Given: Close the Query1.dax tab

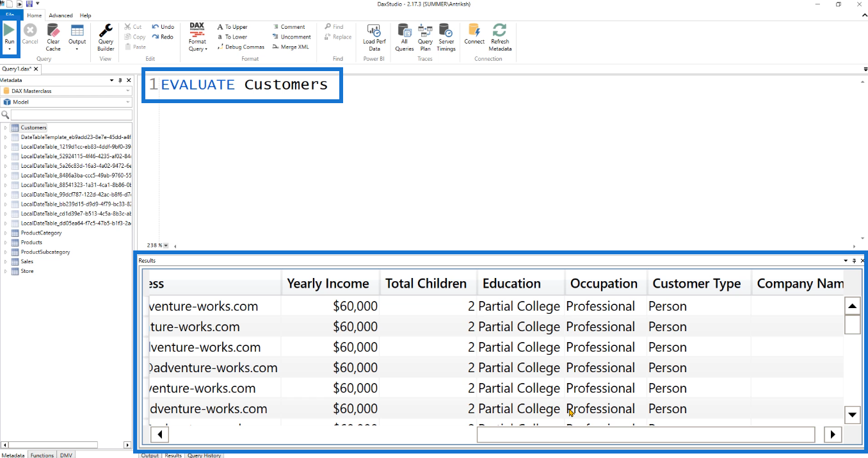Looking at the screenshot, I should [36, 69].
